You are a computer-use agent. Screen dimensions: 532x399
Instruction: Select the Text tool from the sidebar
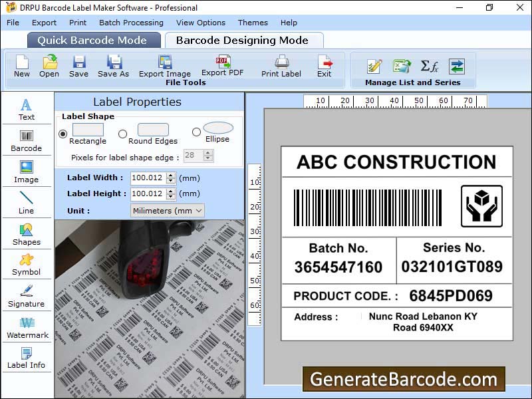[x=26, y=110]
